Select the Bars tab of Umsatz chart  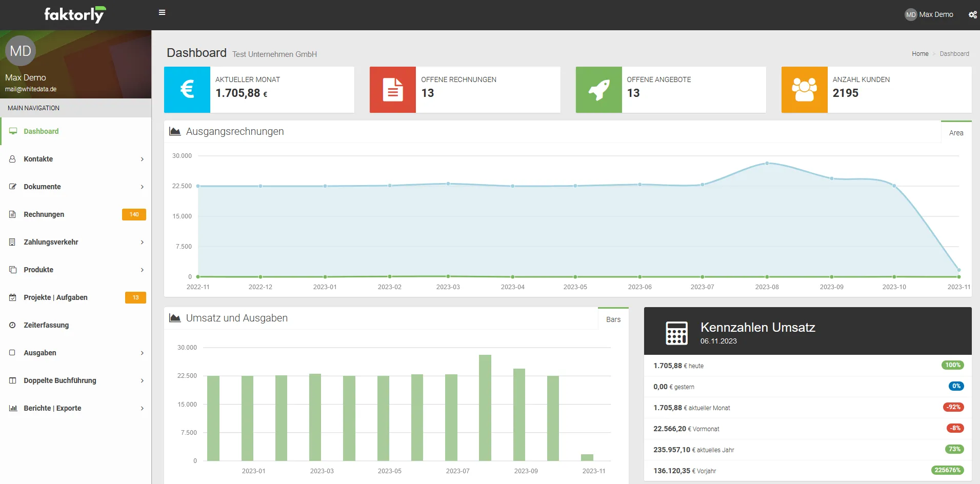click(x=613, y=319)
